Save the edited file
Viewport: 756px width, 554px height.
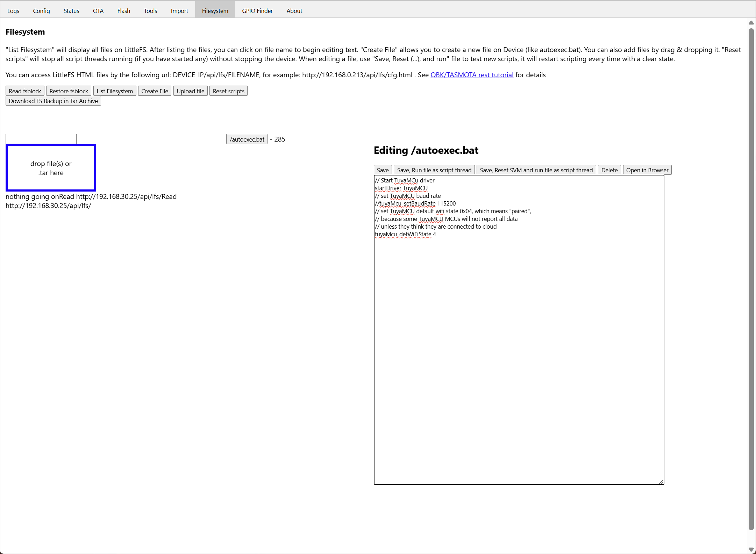[x=383, y=170]
